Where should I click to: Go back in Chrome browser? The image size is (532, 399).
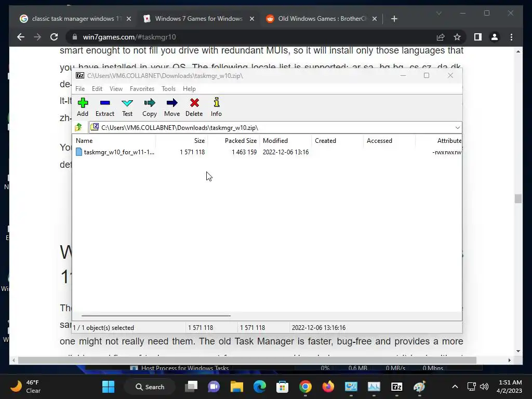[21, 37]
